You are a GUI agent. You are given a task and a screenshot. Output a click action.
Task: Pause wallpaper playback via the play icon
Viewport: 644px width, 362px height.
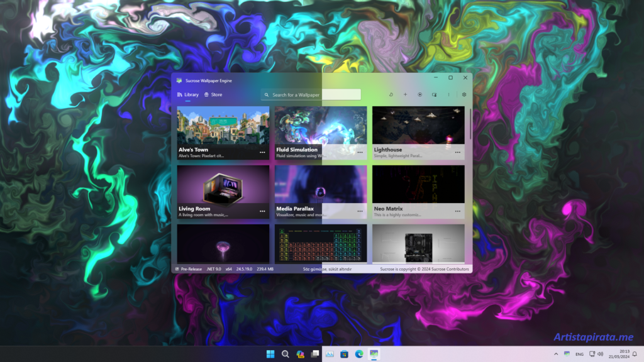tap(419, 94)
